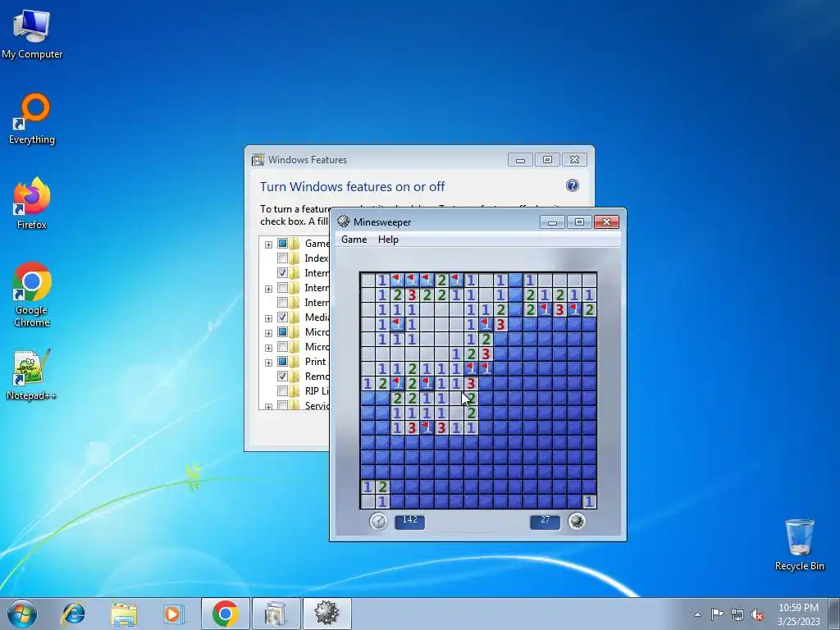
Task: Click the remaining mines counter showing 27
Action: coord(545,521)
